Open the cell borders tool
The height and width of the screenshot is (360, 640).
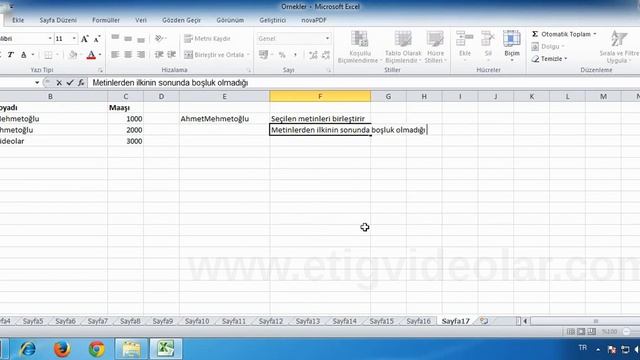click(x=48, y=55)
